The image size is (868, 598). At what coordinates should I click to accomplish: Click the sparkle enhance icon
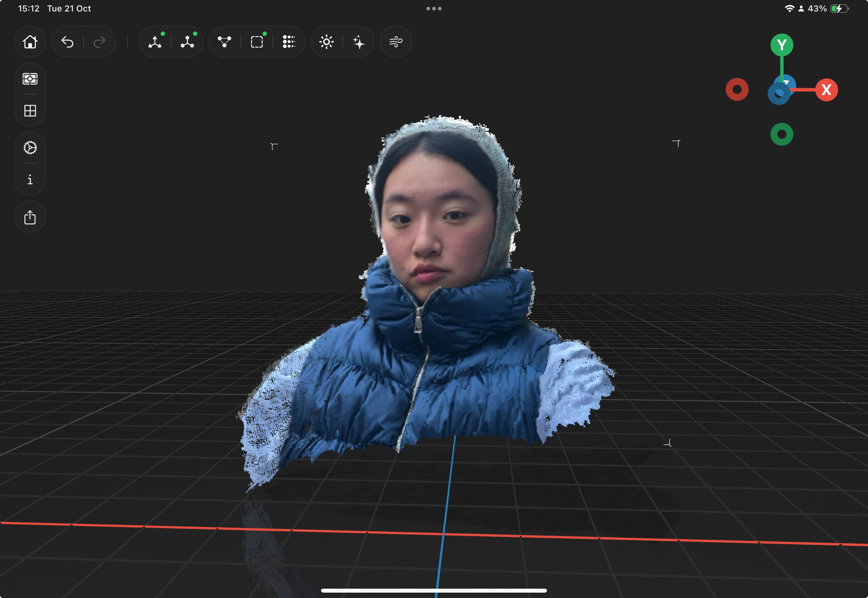[x=359, y=42]
